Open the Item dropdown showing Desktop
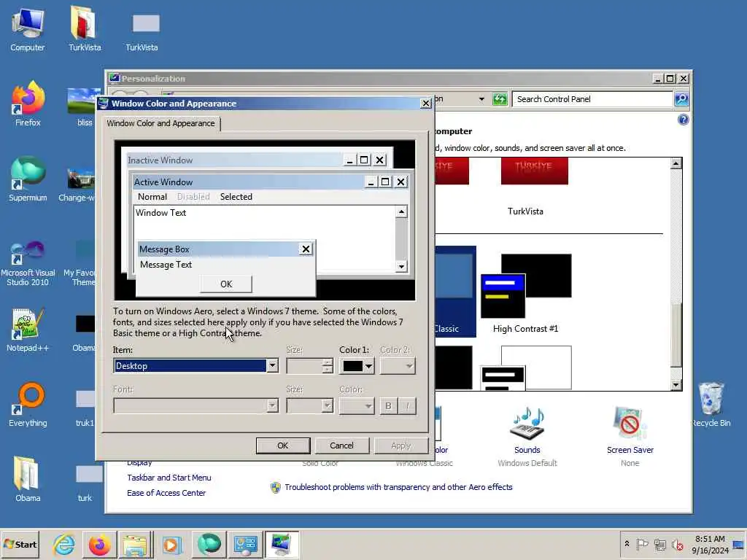747x560 pixels. 196,366
